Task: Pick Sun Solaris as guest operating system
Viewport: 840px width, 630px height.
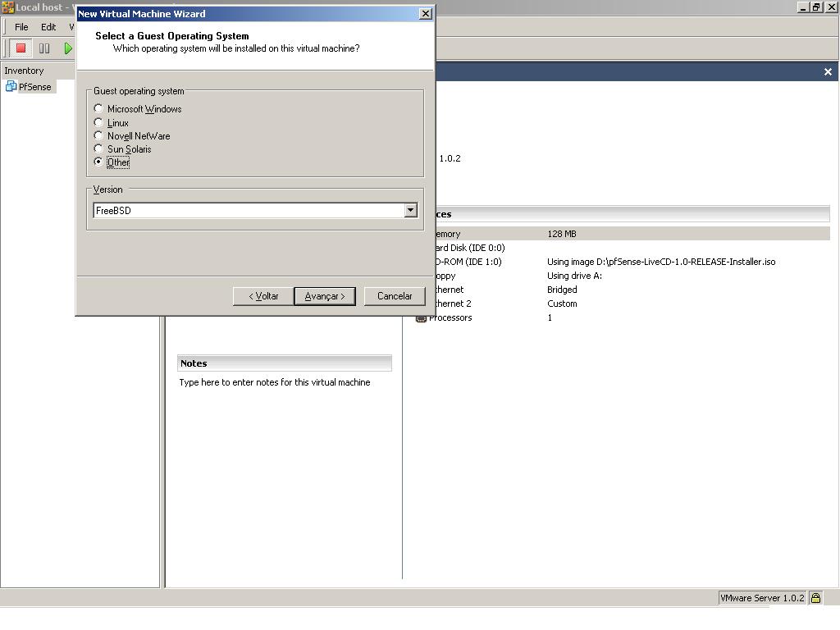Action: [98, 149]
